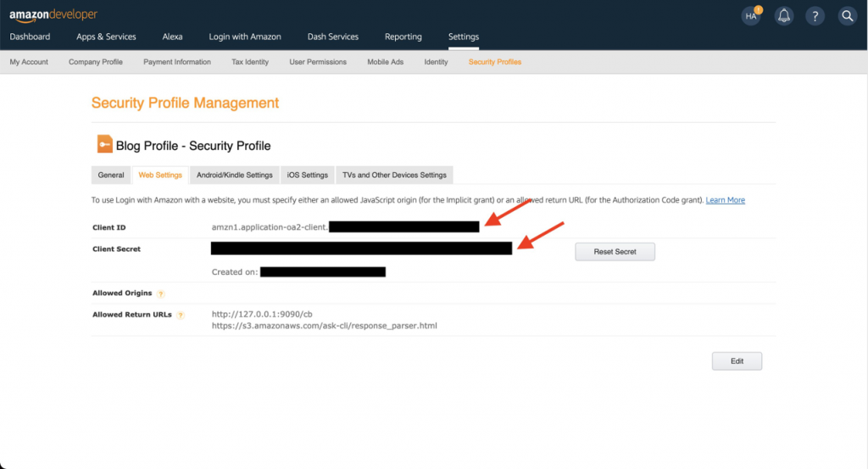Switch to Android/Kindle Settings tab

click(235, 175)
